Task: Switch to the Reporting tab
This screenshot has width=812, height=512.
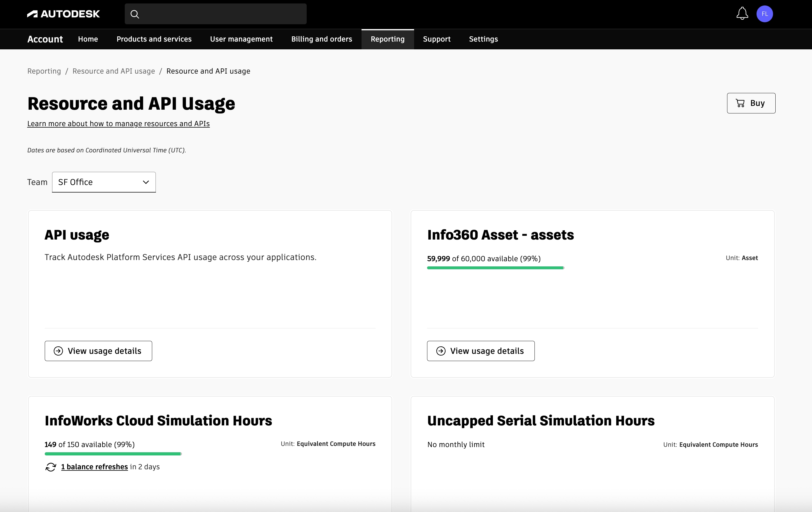Action: point(387,39)
